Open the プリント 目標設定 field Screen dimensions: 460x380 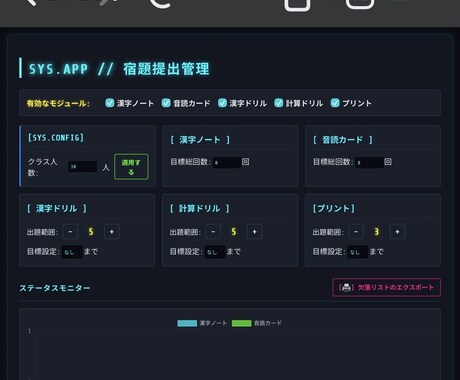click(358, 252)
